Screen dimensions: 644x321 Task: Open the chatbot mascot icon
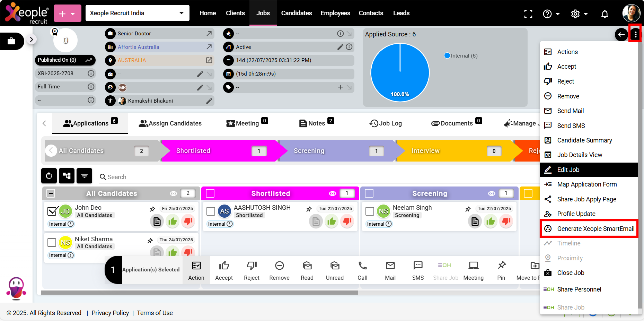tap(16, 288)
